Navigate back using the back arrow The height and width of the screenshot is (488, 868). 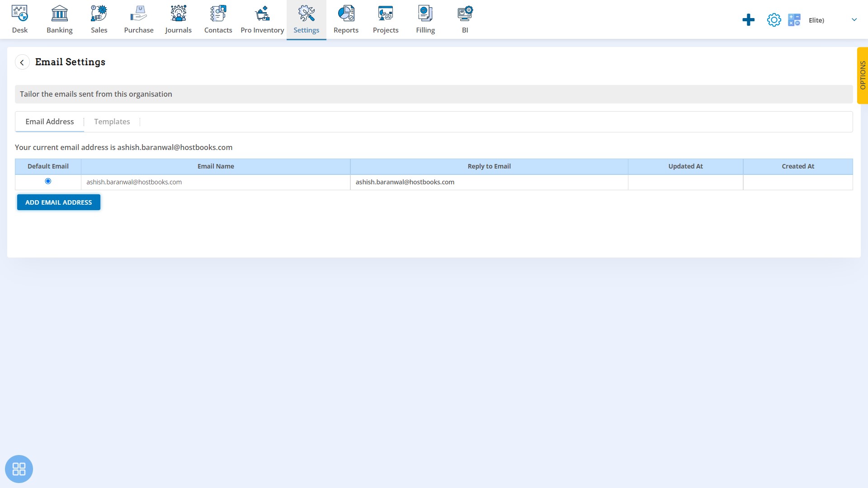click(x=21, y=61)
